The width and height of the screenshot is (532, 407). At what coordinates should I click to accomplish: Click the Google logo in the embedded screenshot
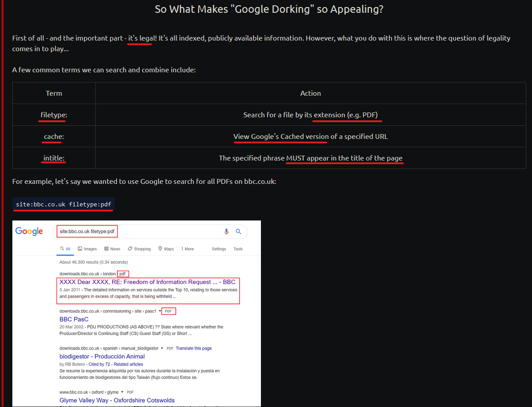coord(29,232)
